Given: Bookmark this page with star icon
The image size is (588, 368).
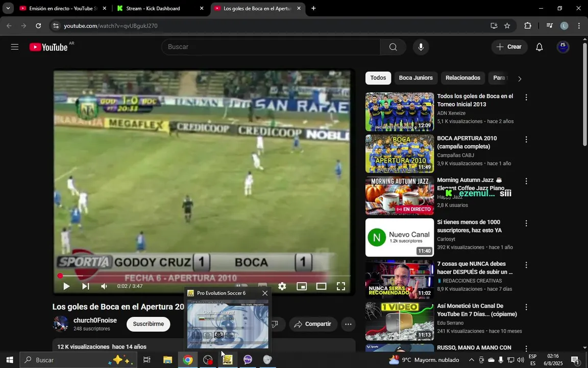Looking at the screenshot, I should coord(507,26).
